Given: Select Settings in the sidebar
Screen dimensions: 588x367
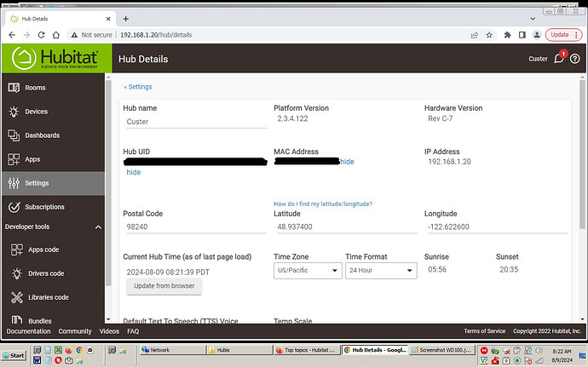Looking at the screenshot, I should click(x=53, y=183).
